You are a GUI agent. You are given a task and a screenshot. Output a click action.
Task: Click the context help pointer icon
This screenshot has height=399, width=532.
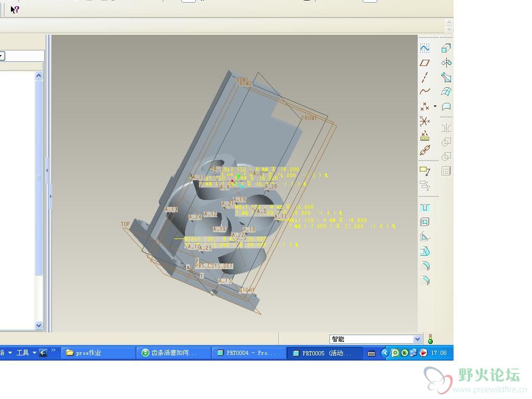coord(15,9)
